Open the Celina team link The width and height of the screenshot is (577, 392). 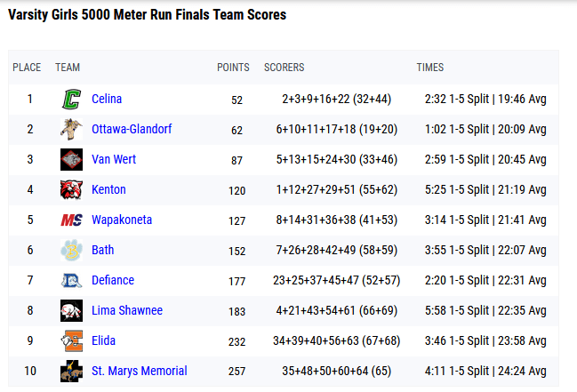[107, 99]
